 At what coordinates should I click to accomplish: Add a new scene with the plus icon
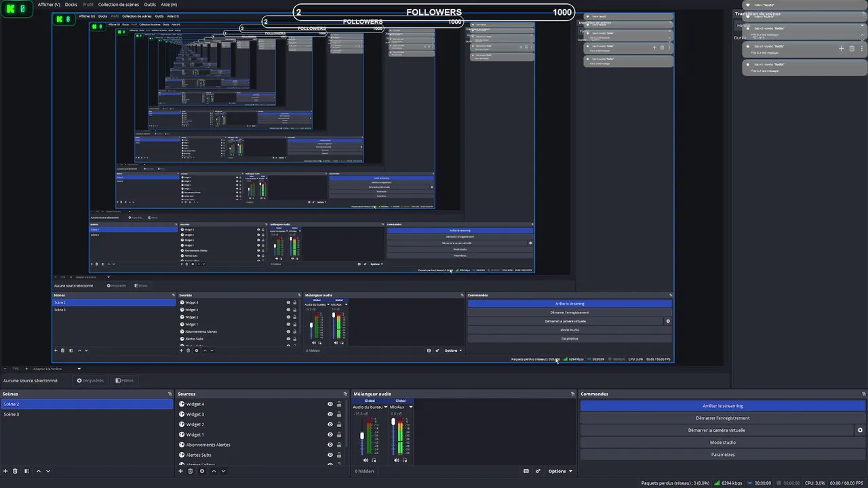tap(5, 471)
